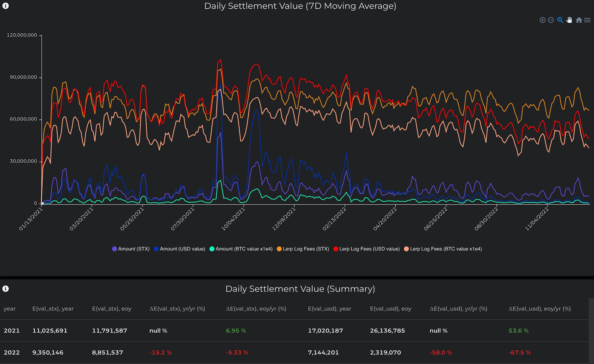Click info icon beside moving average chart title
The width and height of the screenshot is (594, 364).
(5, 6)
